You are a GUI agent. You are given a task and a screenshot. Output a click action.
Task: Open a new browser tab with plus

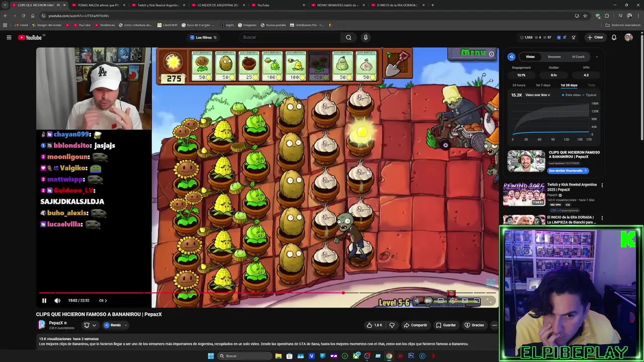click(433, 5)
